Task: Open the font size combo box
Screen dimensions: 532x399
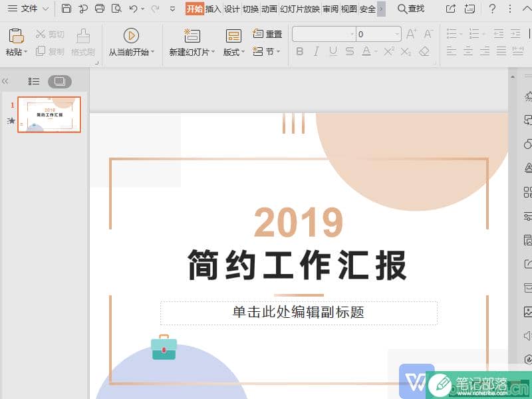Action: pyautogui.click(x=378, y=34)
